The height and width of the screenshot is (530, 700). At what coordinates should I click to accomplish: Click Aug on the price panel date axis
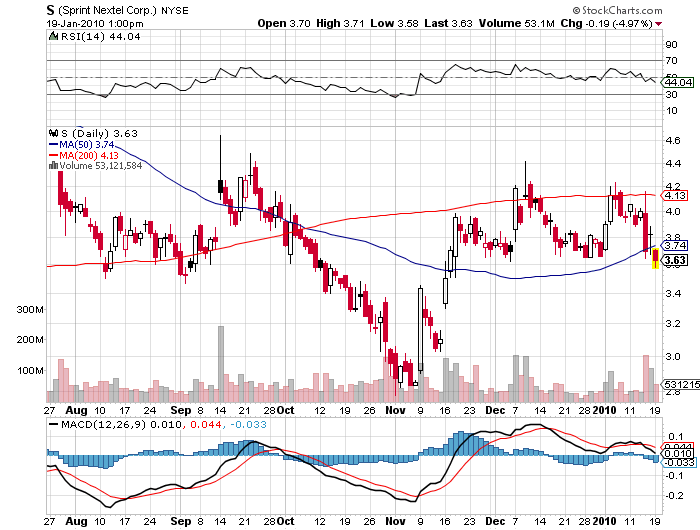[76, 410]
